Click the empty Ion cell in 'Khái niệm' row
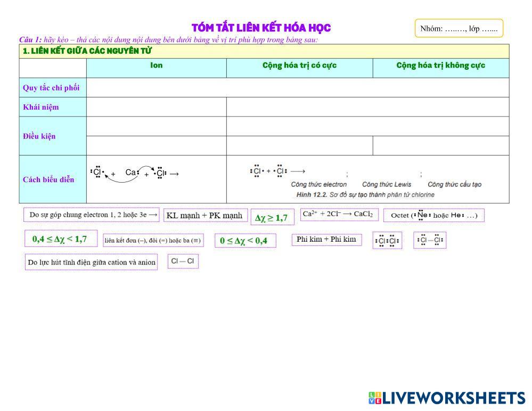Image resolution: width=532 pixels, height=411 pixels. 156,107
